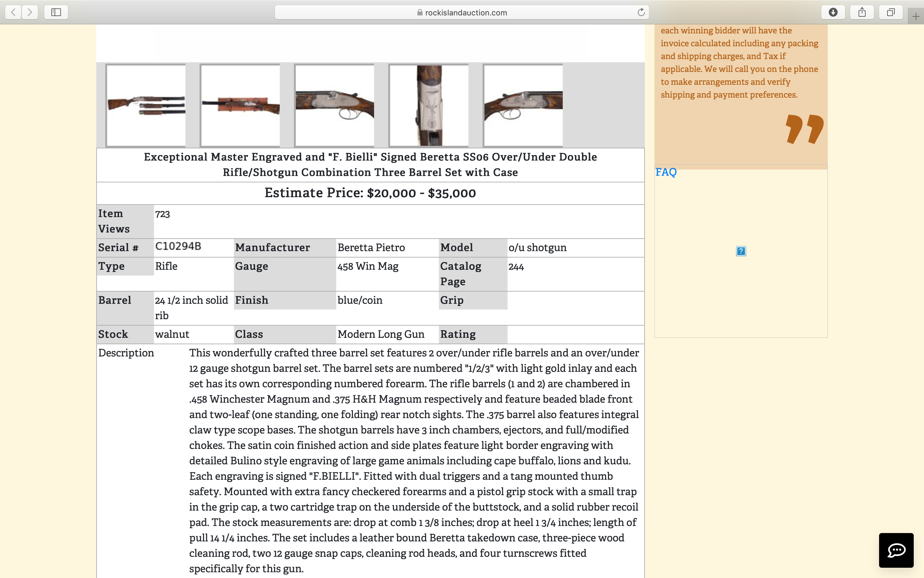Click the stock value walnut
Image resolution: width=924 pixels, height=578 pixels.
[x=172, y=335]
